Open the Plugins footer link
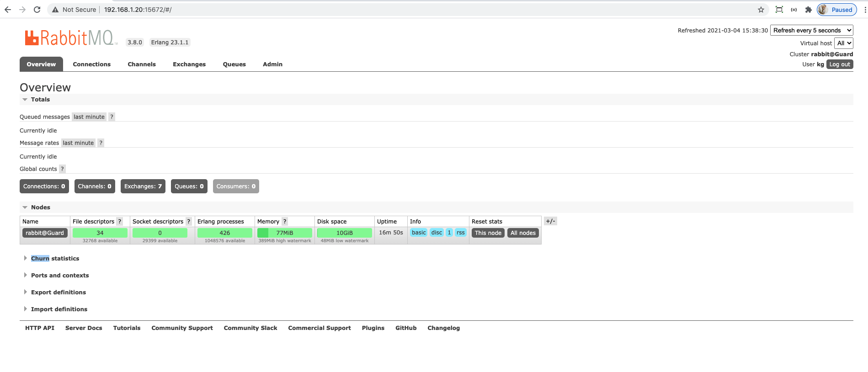 pos(373,328)
